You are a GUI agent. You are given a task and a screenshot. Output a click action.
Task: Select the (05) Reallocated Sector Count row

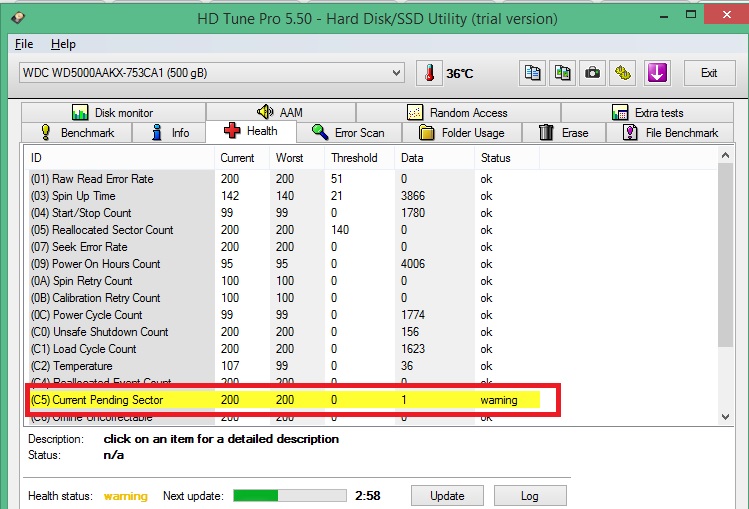pos(284,230)
